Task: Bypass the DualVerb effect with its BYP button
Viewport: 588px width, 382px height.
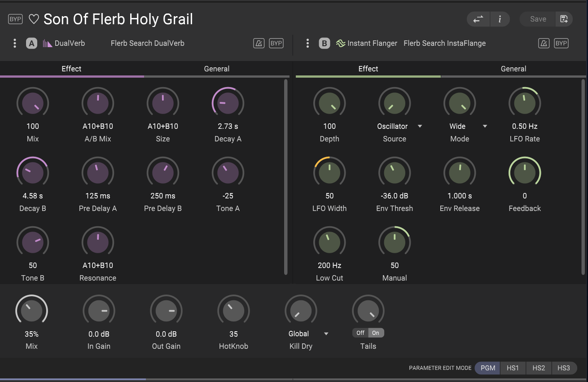Action: point(276,44)
